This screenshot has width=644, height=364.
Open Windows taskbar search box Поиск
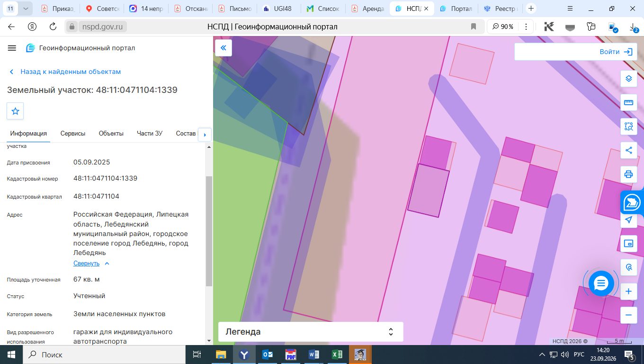[x=104, y=355]
